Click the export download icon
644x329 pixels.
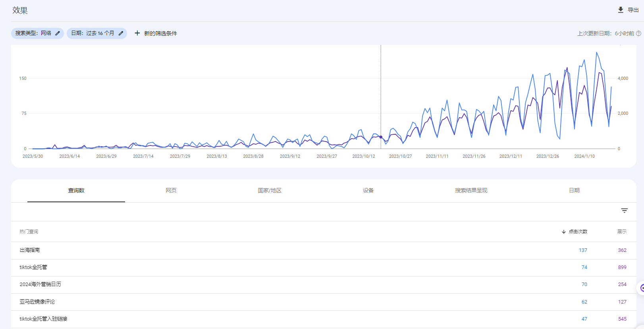pyautogui.click(x=621, y=10)
